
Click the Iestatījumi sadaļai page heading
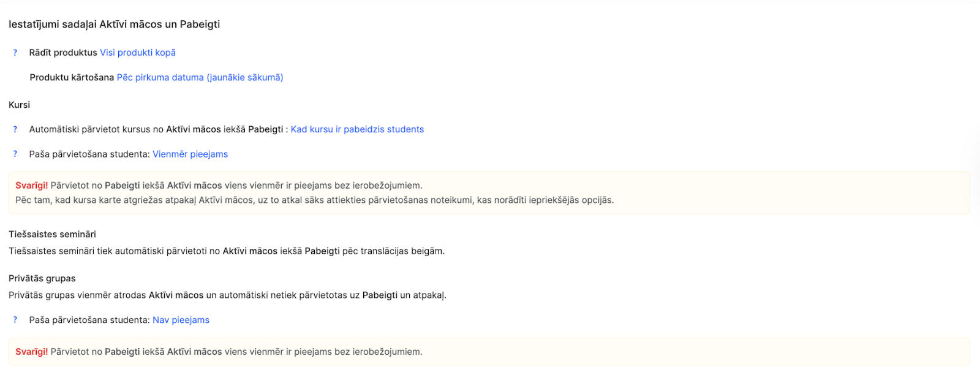click(114, 25)
